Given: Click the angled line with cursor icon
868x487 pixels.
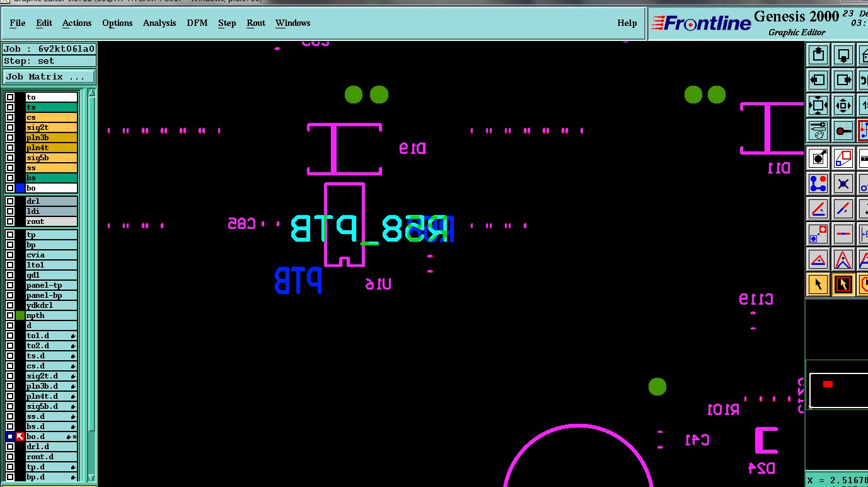Looking at the screenshot, I should click(818, 209).
